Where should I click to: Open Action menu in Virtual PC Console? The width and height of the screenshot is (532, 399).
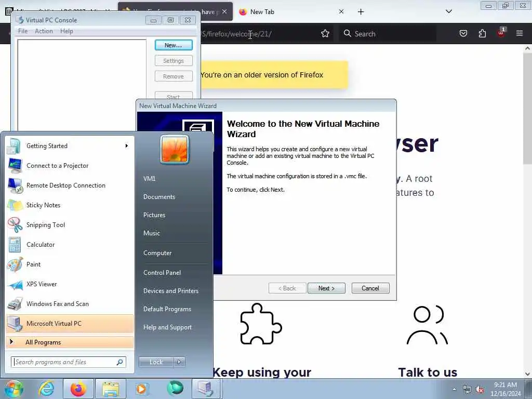tap(44, 31)
